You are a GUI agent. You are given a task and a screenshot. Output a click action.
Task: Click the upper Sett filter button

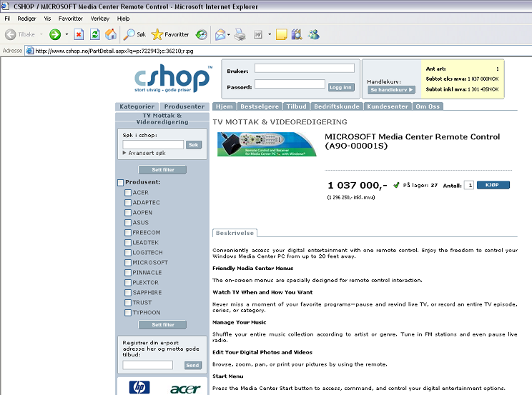(x=162, y=169)
